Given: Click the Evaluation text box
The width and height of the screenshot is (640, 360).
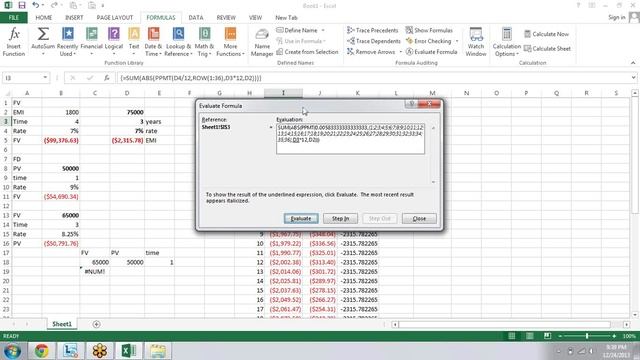Looking at the screenshot, I should point(350,139).
